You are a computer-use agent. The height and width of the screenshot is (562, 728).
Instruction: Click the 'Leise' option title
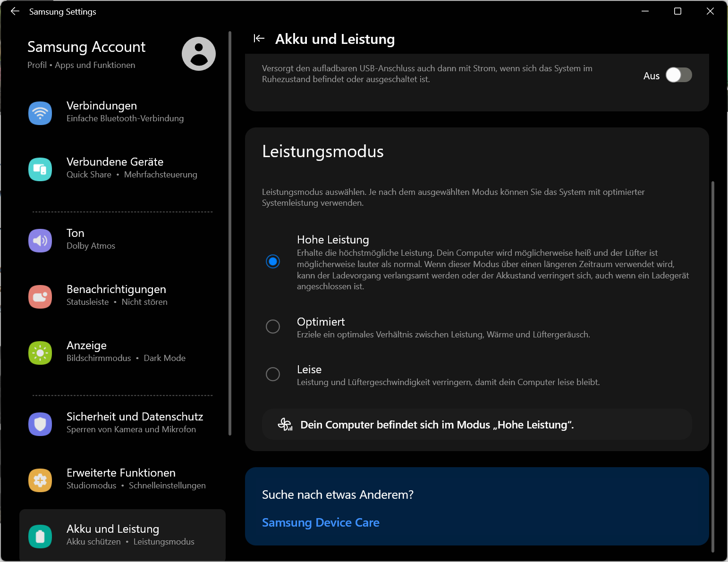309,369
